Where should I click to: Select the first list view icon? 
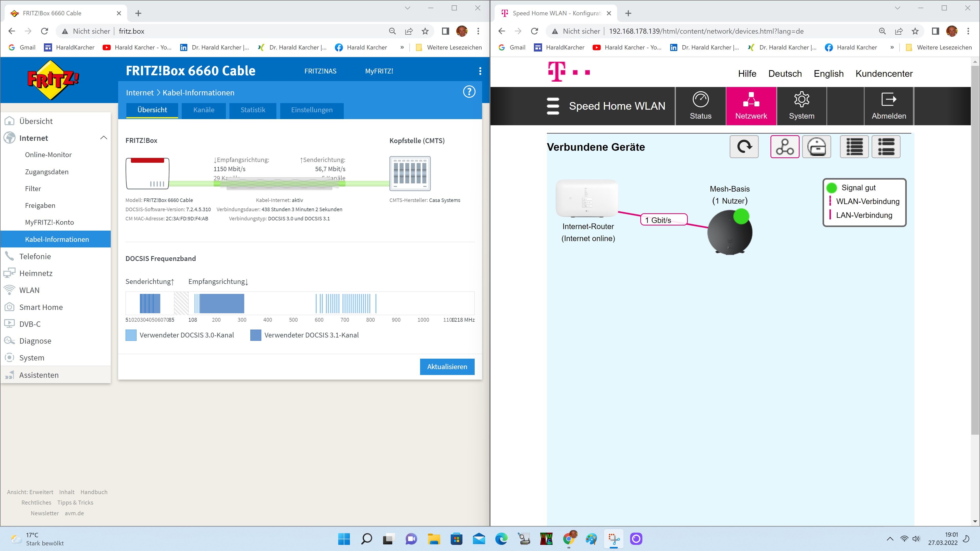tap(854, 146)
